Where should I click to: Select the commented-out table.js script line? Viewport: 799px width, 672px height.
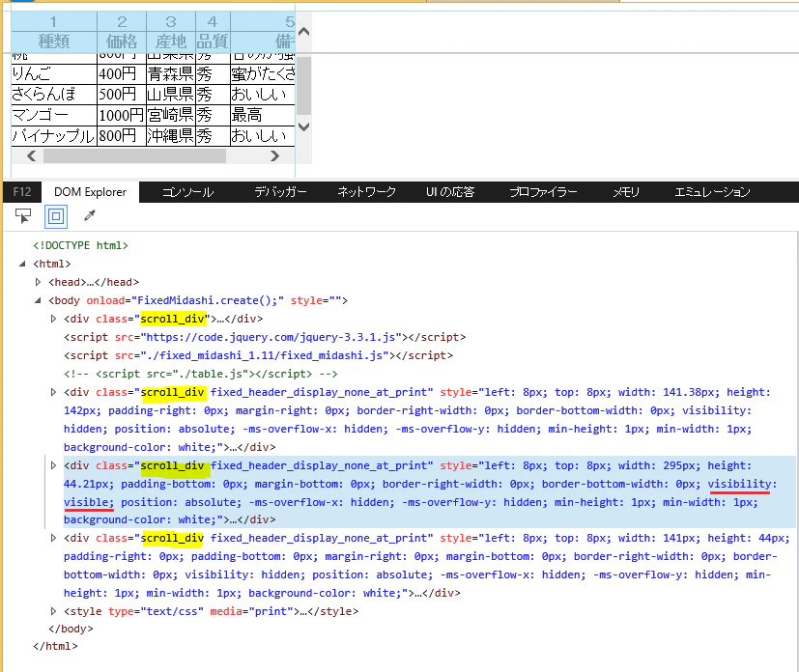(x=201, y=374)
